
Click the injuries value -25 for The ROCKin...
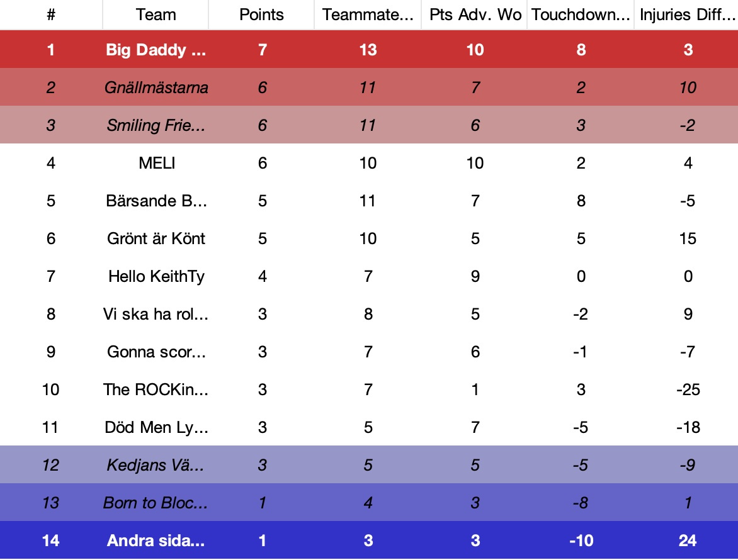point(687,389)
